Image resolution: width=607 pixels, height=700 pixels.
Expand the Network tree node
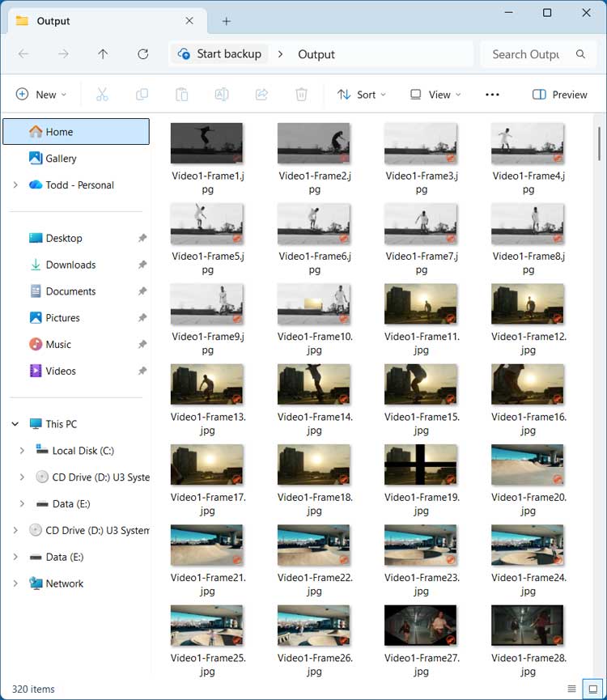click(15, 583)
